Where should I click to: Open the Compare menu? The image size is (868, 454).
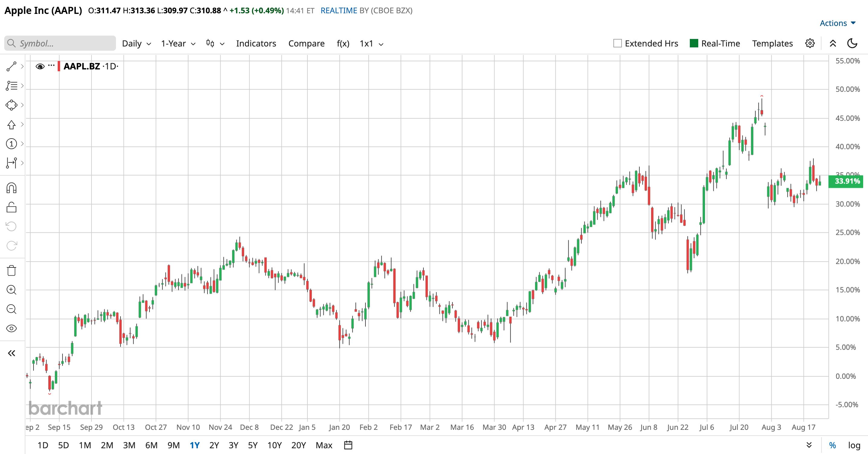tap(306, 43)
